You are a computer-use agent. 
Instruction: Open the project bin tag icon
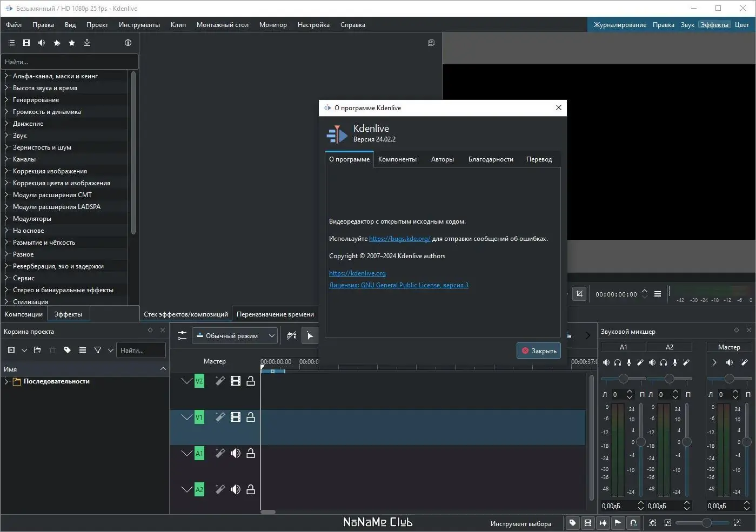[x=68, y=350]
